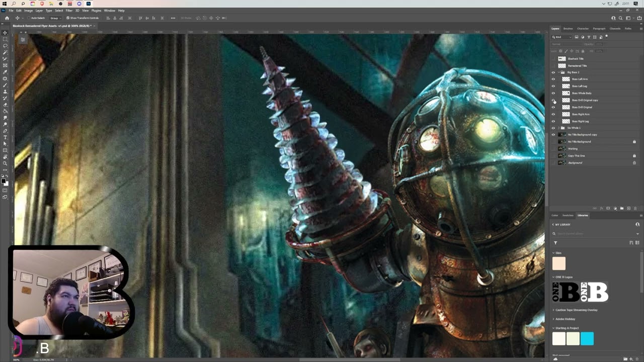Click align left edges icon
The height and width of the screenshot is (362, 644).
[107, 18]
